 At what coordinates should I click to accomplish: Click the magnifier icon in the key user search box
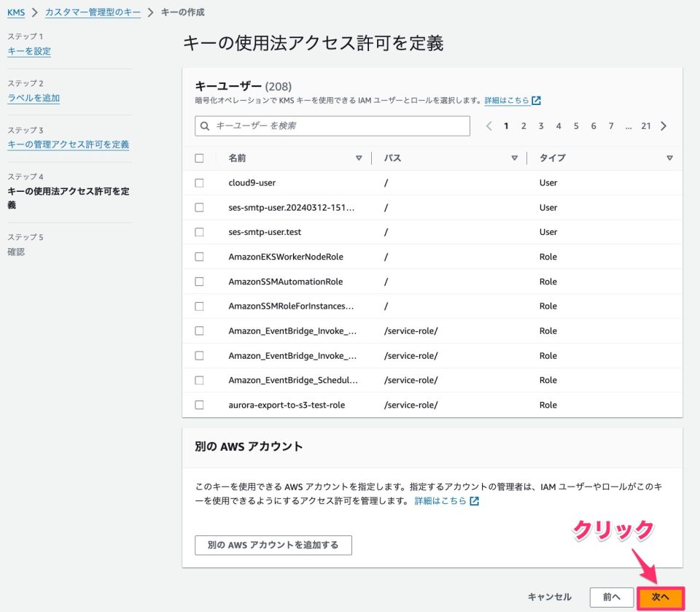(x=204, y=125)
